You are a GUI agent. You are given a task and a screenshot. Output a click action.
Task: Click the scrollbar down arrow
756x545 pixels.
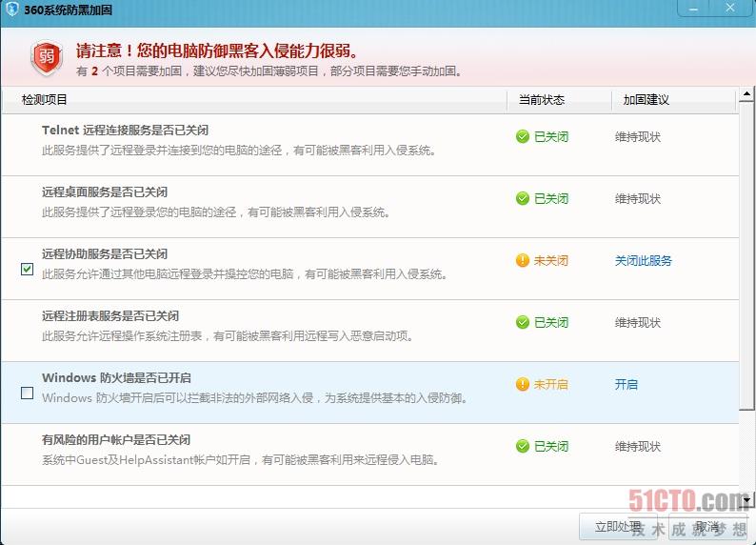(746, 500)
